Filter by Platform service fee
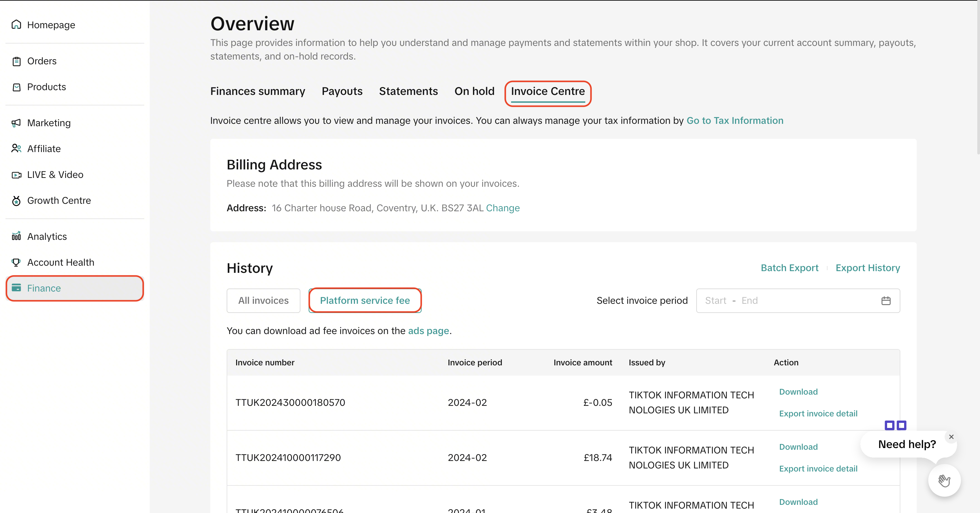Screen dimensions: 980x513 tap(365, 301)
